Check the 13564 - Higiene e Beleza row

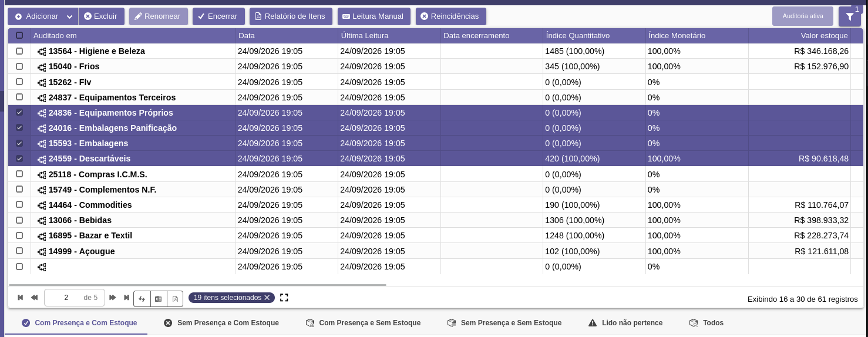coord(19,51)
